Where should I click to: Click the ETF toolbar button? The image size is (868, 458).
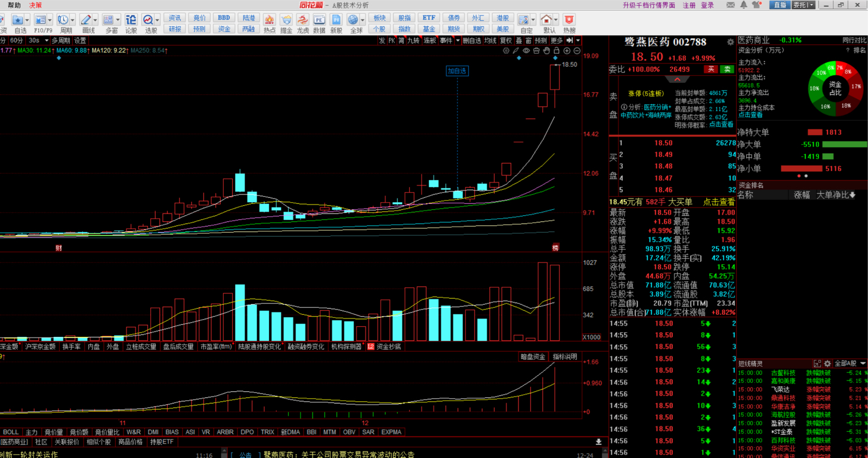point(429,18)
